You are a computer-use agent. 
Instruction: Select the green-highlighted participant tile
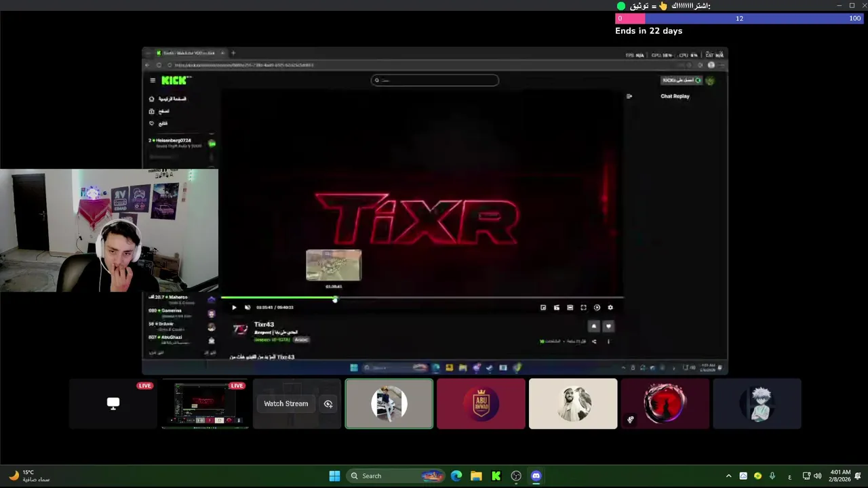tap(389, 404)
